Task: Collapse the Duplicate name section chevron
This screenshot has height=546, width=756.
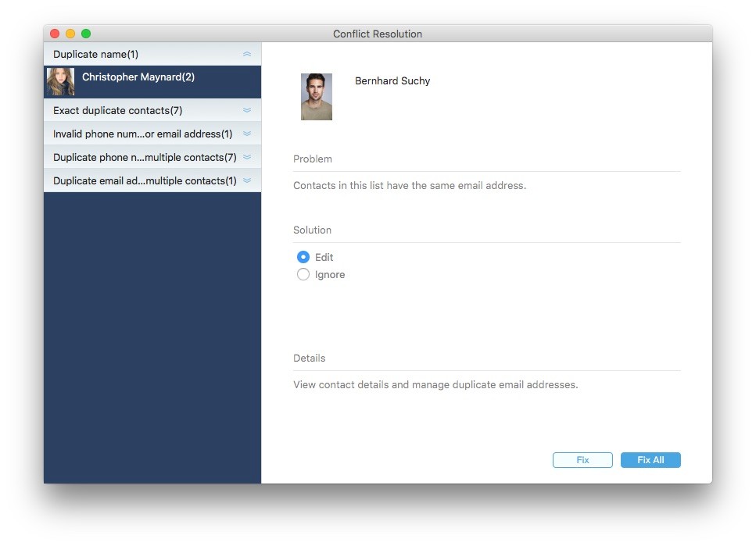Action: (247, 54)
